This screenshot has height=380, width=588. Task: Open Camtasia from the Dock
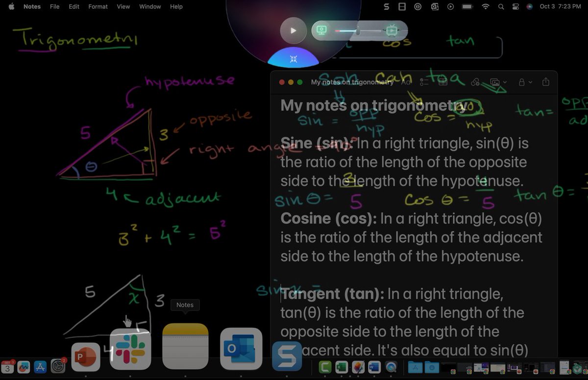point(325,367)
